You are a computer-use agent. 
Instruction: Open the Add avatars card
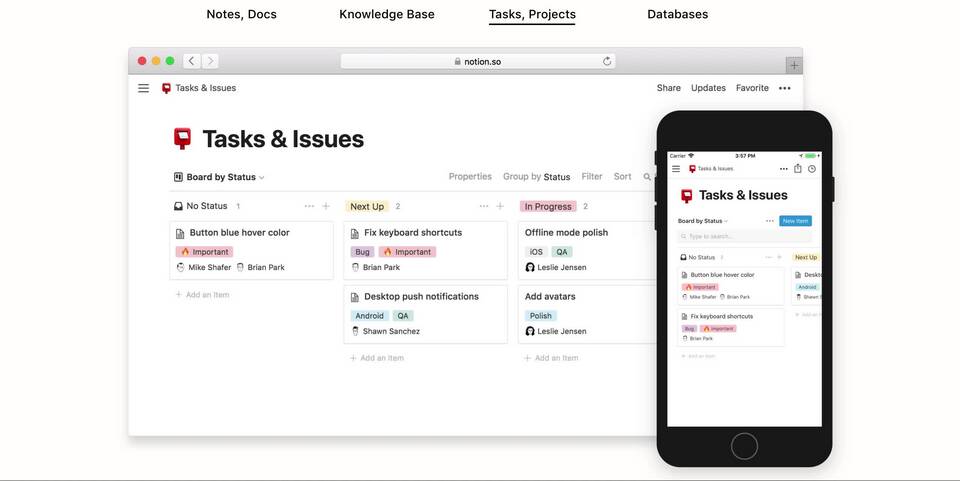coord(588,314)
